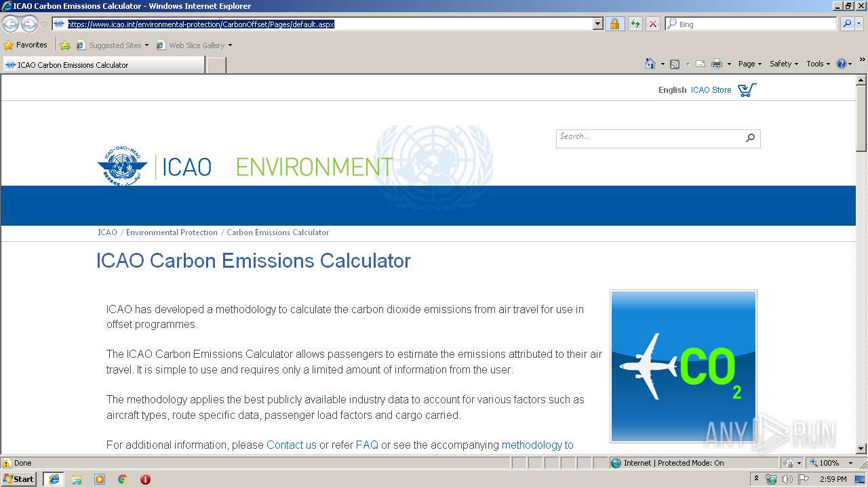Click the browser Forward arrow button
This screenshot has height=488, width=868.
[x=29, y=24]
